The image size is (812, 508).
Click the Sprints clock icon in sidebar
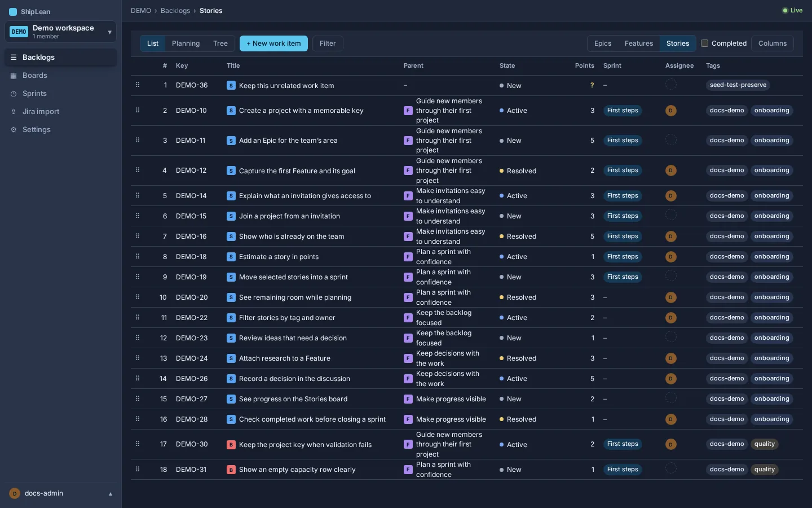[14, 94]
